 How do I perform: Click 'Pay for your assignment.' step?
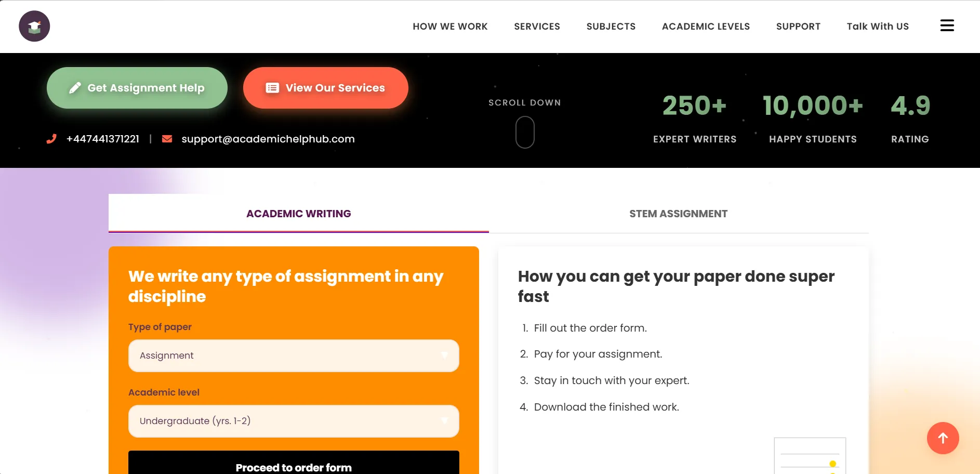pos(598,354)
